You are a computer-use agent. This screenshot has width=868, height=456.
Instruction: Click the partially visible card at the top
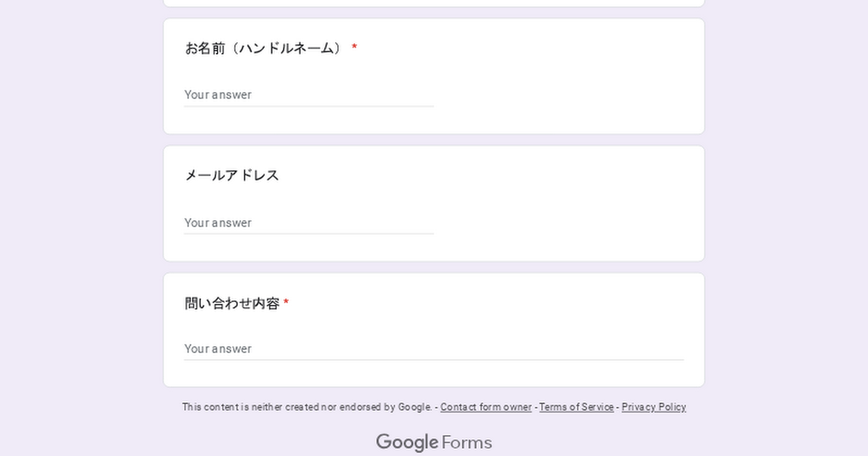click(x=434, y=3)
